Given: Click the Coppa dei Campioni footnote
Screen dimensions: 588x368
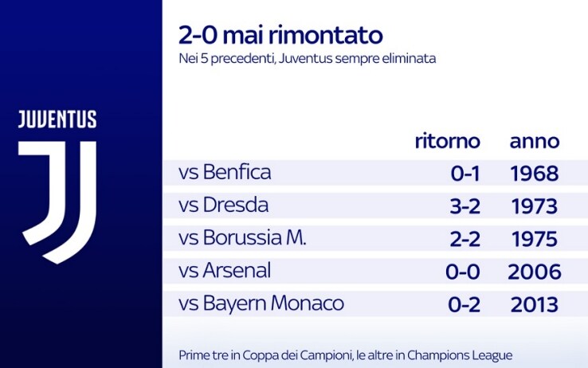Looking at the screenshot, I should 345,355.
